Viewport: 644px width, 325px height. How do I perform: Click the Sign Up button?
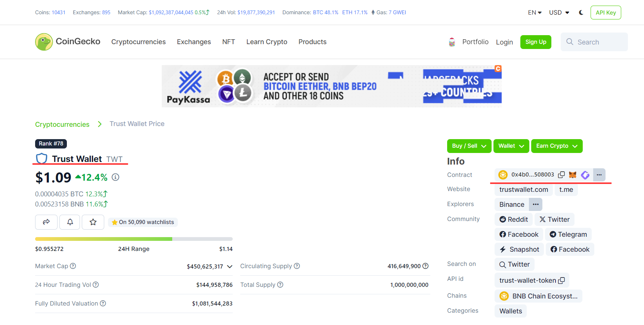[536, 42]
